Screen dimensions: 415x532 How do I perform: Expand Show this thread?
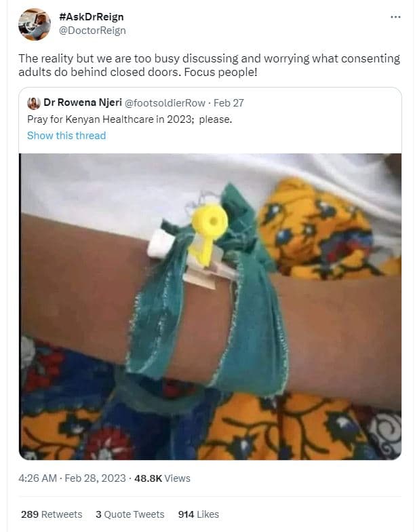point(66,136)
